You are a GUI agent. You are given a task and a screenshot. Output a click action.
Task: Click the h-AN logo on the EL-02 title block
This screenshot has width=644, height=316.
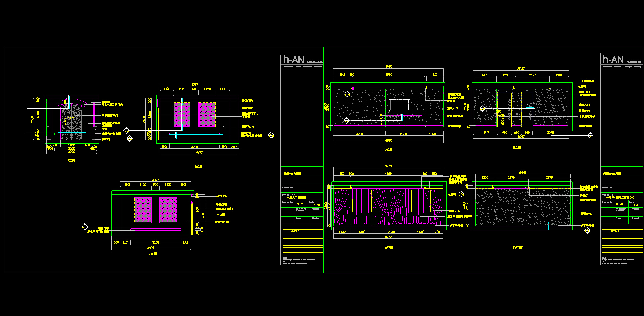[x=613, y=60]
